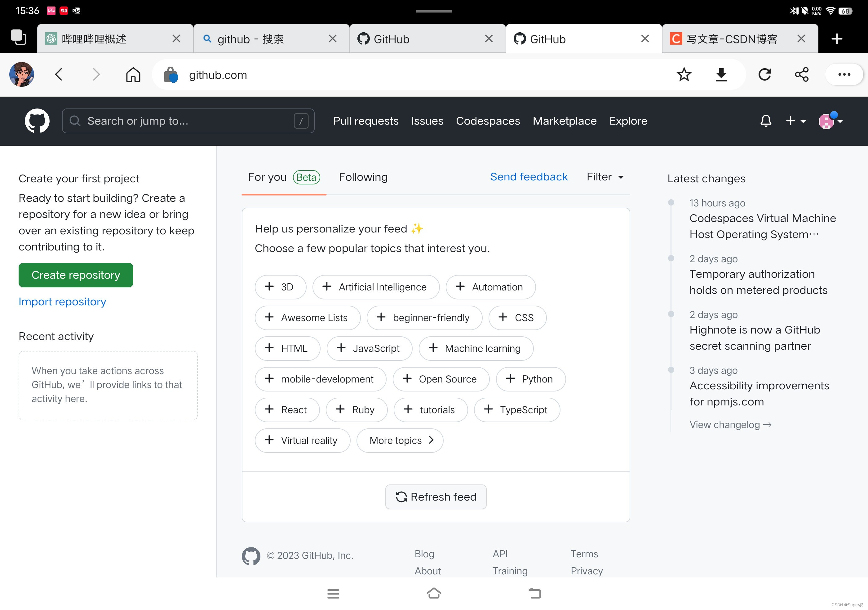Reload the page with refresh icon
The image size is (868, 610).
pyautogui.click(x=764, y=74)
